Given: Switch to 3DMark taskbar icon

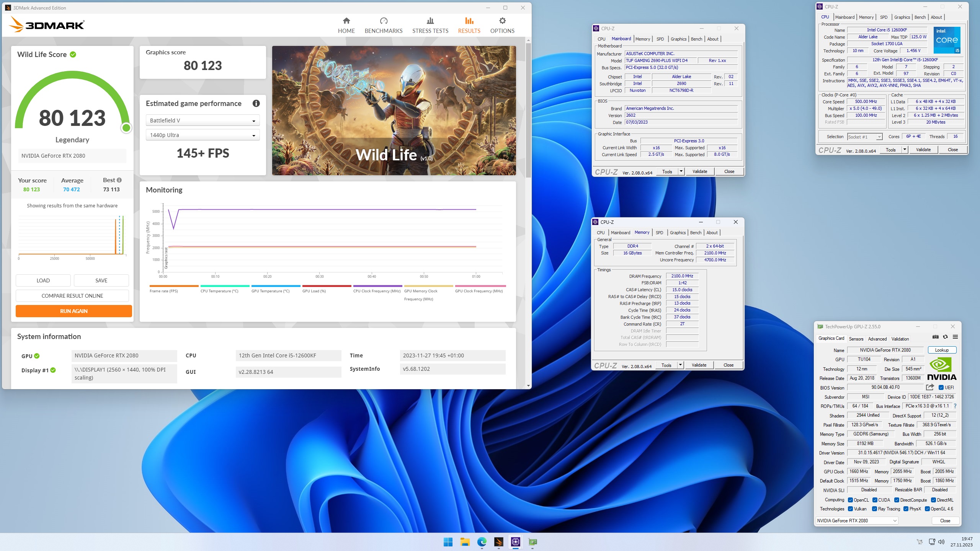Looking at the screenshot, I should click(498, 542).
